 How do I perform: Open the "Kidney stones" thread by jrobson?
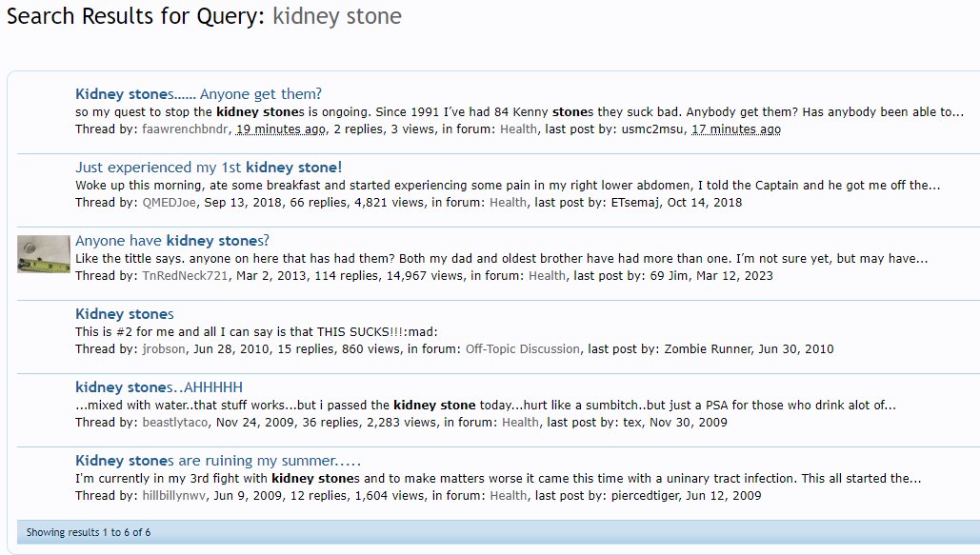pyautogui.click(x=125, y=314)
